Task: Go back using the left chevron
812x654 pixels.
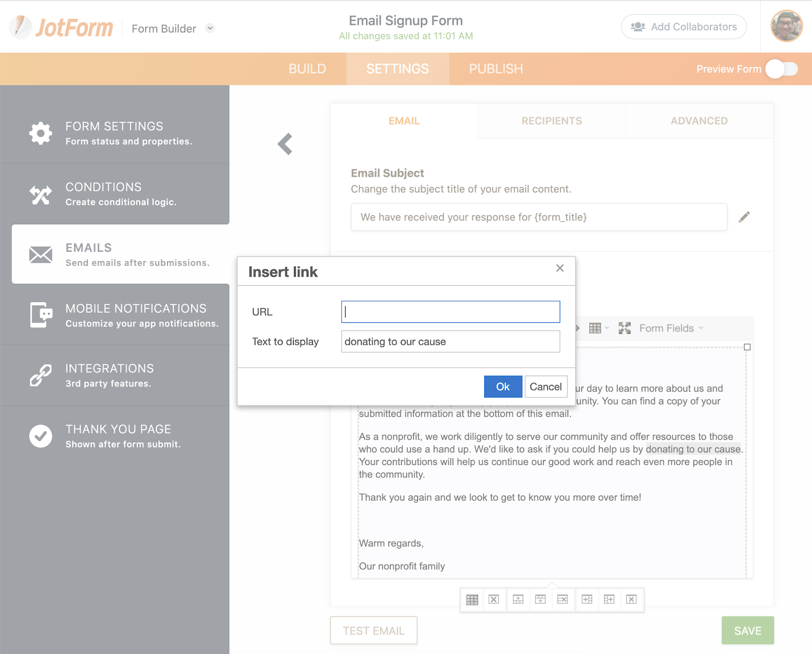Action: click(x=285, y=144)
